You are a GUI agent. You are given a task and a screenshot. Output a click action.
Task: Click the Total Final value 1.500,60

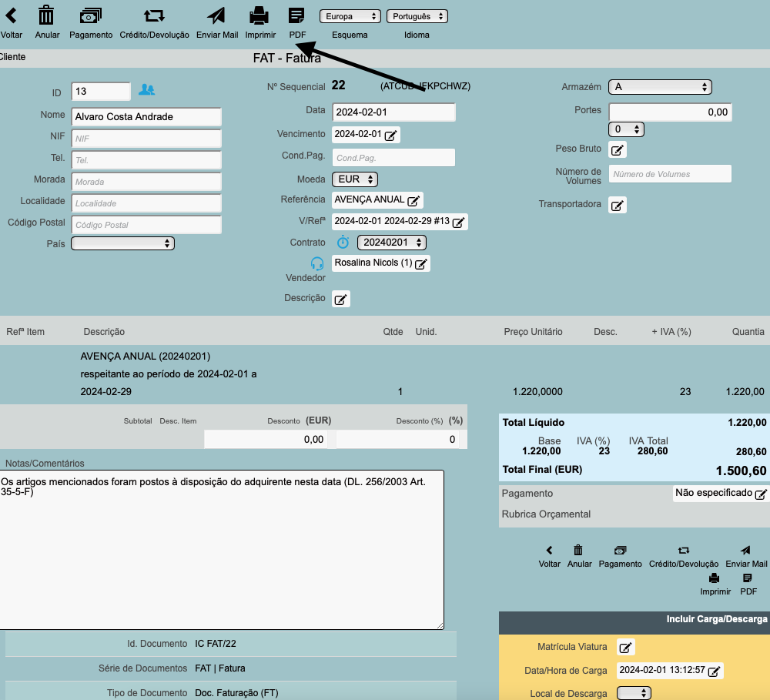click(741, 471)
